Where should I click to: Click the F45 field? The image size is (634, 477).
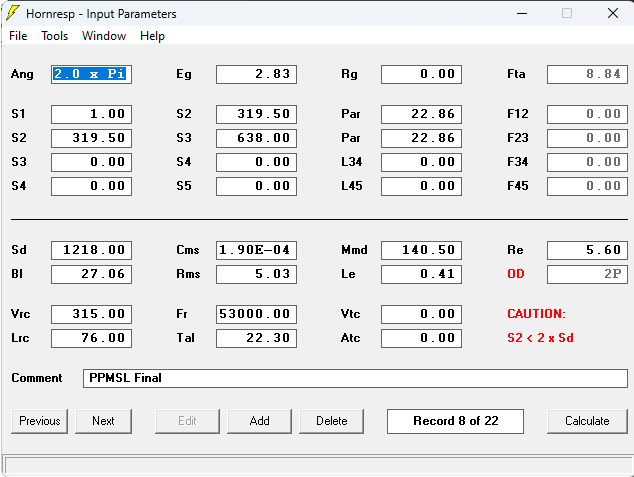(588, 186)
